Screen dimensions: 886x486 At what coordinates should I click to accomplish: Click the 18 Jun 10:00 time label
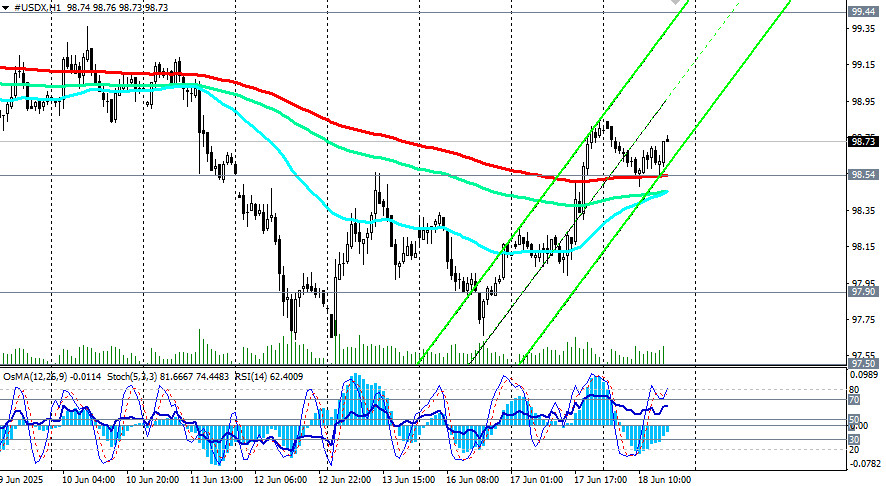coord(664,480)
